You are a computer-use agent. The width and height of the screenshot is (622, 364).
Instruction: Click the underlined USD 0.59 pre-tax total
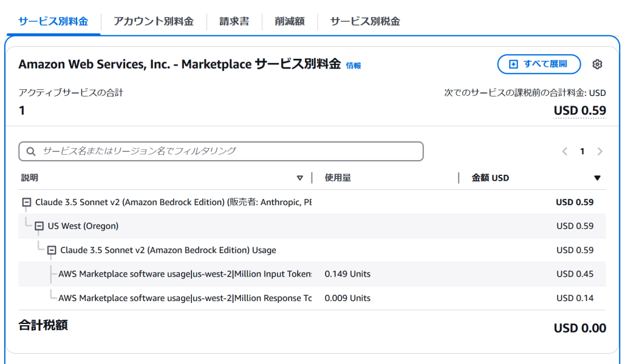(580, 110)
